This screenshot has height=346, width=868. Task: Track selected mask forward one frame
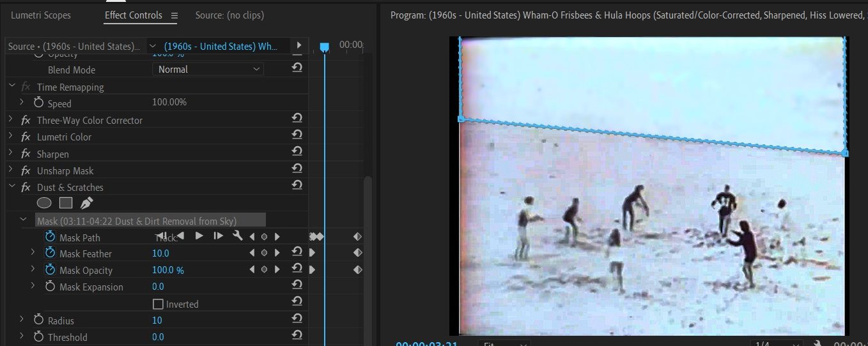click(218, 236)
